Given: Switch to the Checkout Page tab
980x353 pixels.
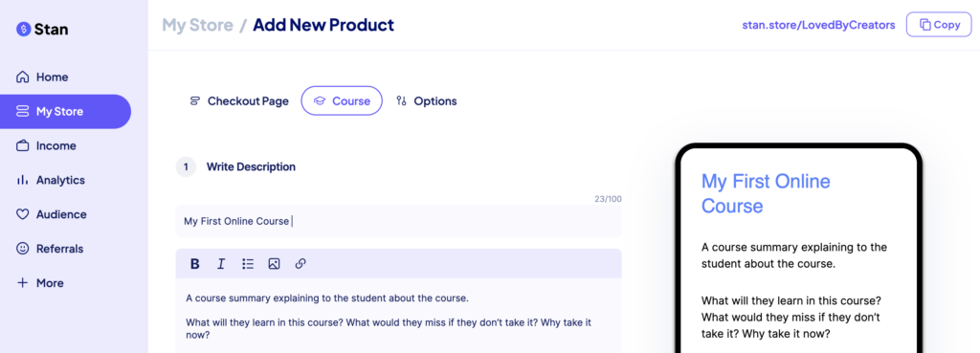Looking at the screenshot, I should click(x=239, y=101).
